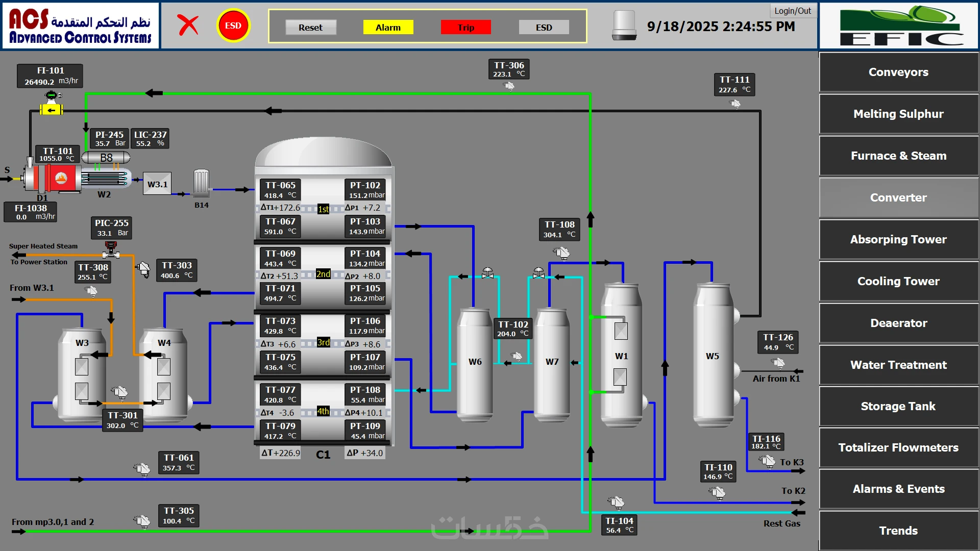The height and width of the screenshot is (551, 980).
Task: Click the B8 steam drum
Action: tap(106, 158)
